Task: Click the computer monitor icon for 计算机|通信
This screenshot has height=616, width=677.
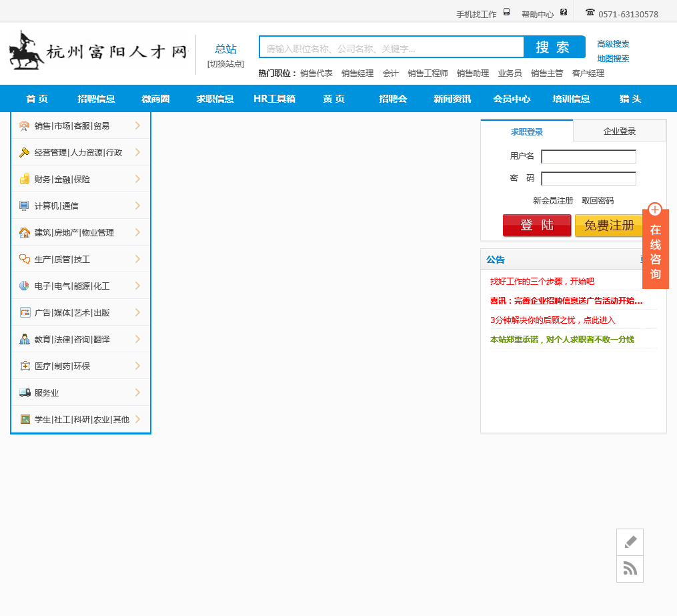Action: (x=25, y=206)
